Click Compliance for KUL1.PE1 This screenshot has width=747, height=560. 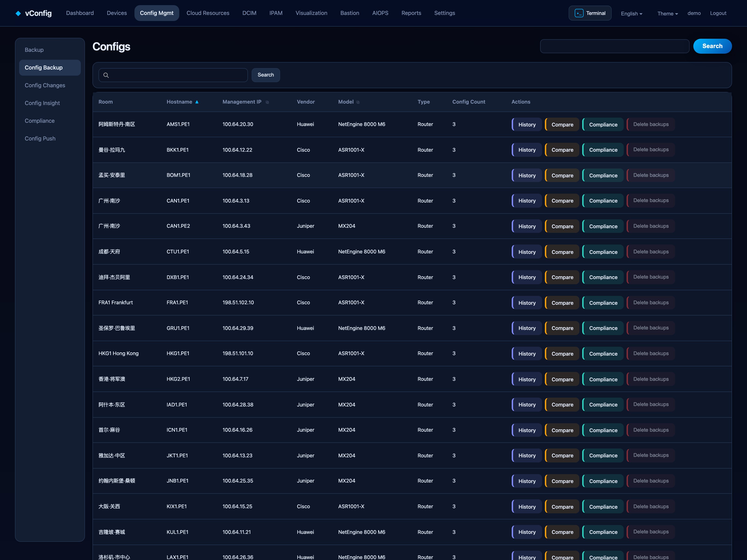(x=603, y=532)
